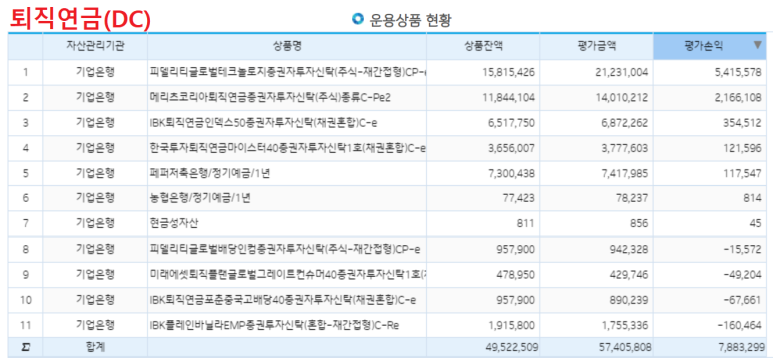
Task: Click loss value -15,572
Action: 743,250
